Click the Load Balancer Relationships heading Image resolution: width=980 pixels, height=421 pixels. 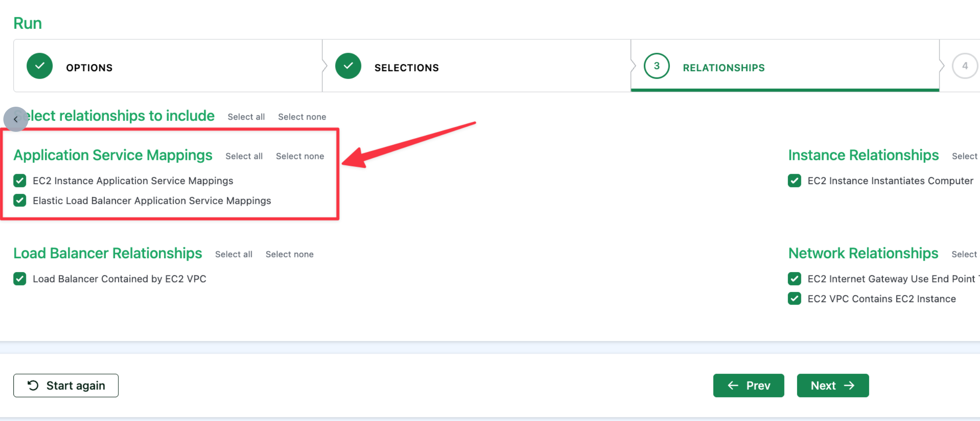pos(108,253)
